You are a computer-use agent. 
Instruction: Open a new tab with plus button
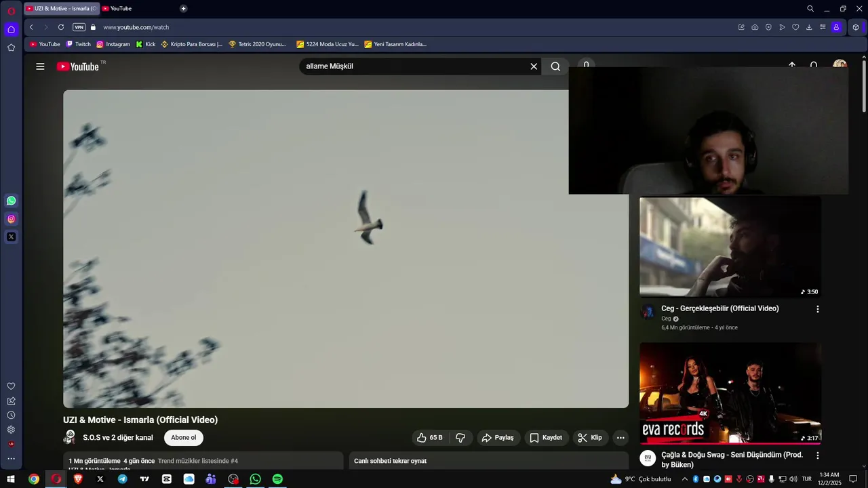183,8
